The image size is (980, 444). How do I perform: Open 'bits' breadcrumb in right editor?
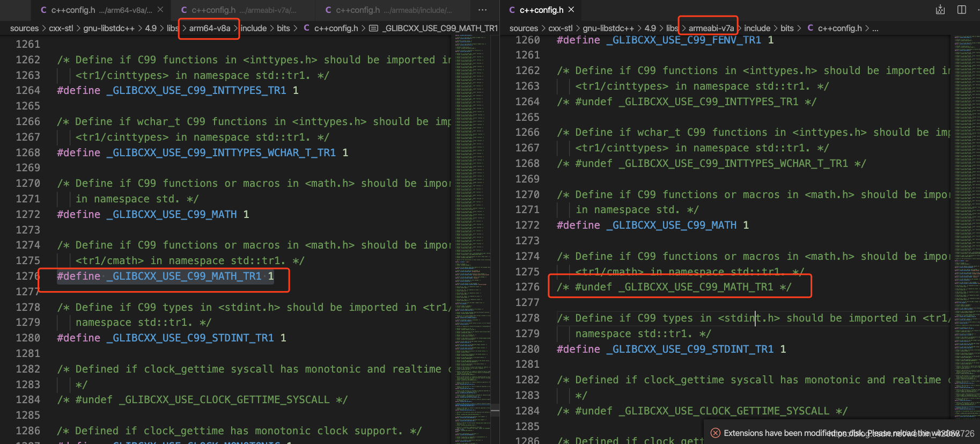click(787, 28)
